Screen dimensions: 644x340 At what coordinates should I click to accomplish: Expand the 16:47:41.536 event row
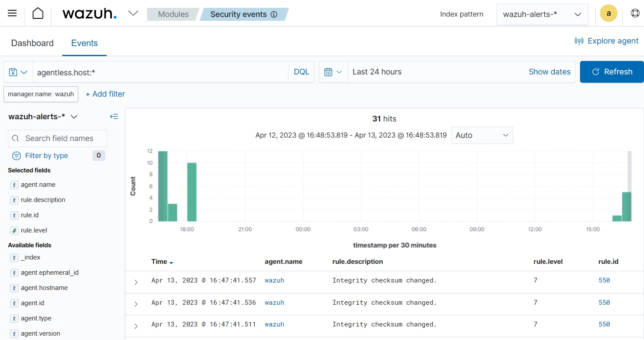(136, 304)
